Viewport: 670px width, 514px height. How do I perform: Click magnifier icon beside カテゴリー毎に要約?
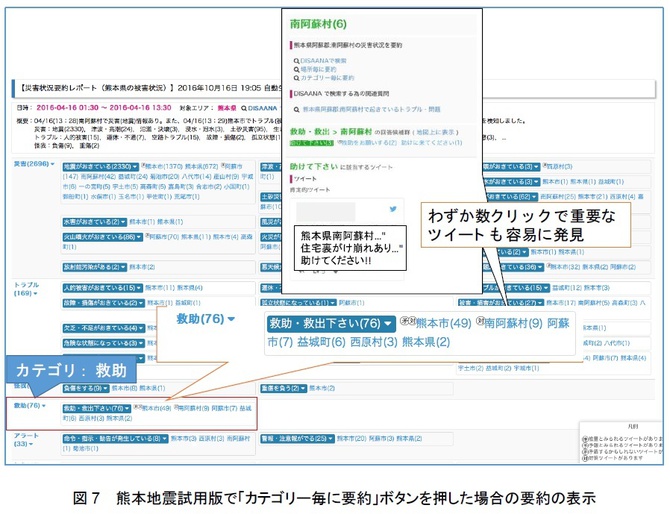(x=297, y=77)
